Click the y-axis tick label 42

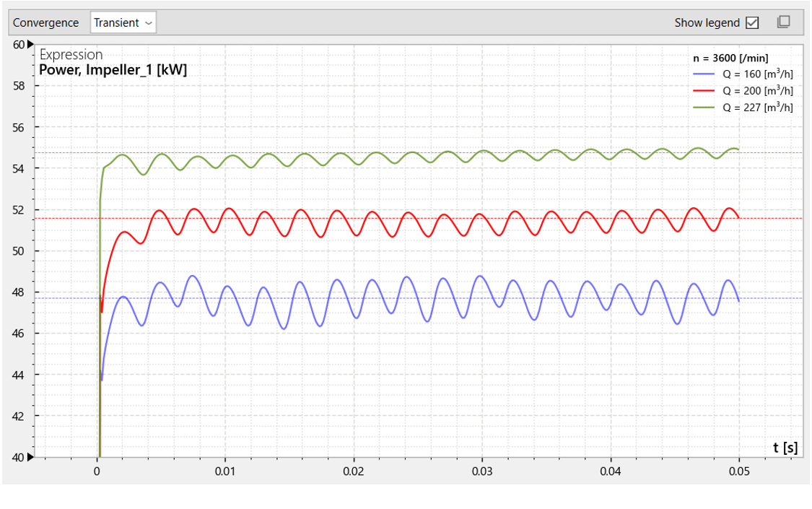pos(19,417)
